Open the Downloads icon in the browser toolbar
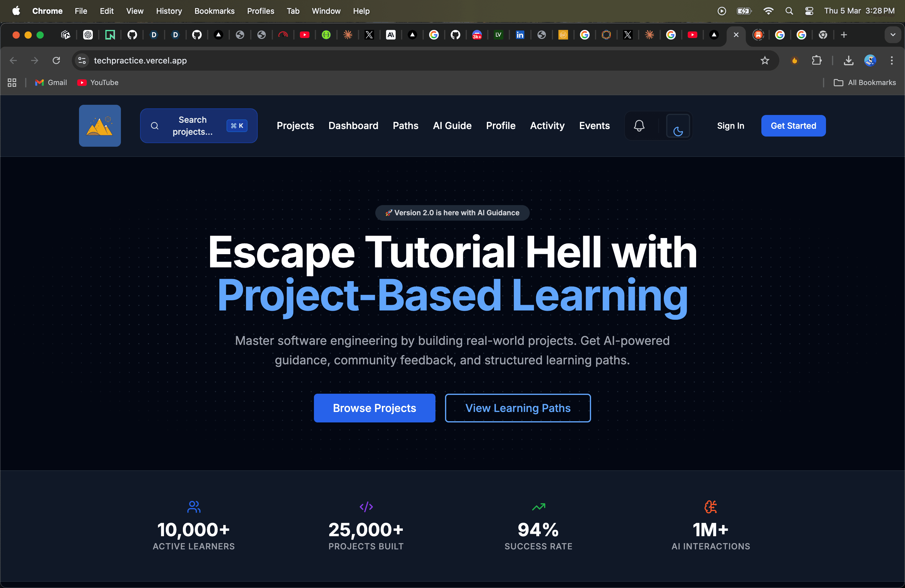 (848, 60)
